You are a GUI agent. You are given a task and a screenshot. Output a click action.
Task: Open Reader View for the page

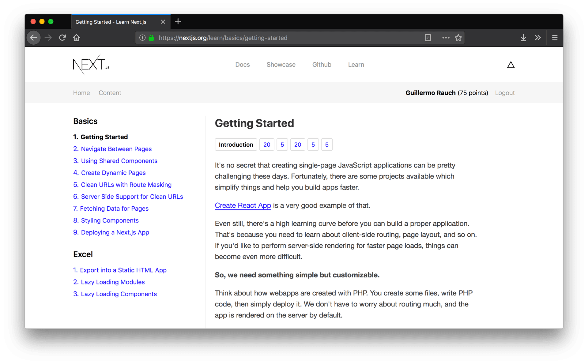pyautogui.click(x=428, y=37)
